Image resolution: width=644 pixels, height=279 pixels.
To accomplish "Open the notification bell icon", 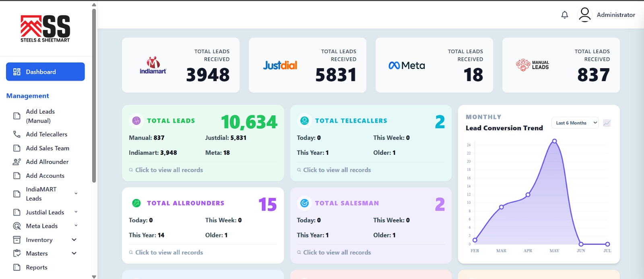I will click(x=565, y=15).
